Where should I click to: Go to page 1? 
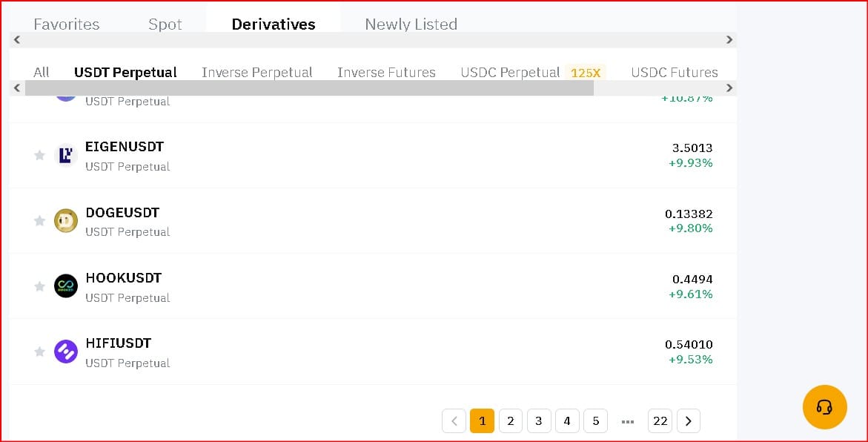482,421
